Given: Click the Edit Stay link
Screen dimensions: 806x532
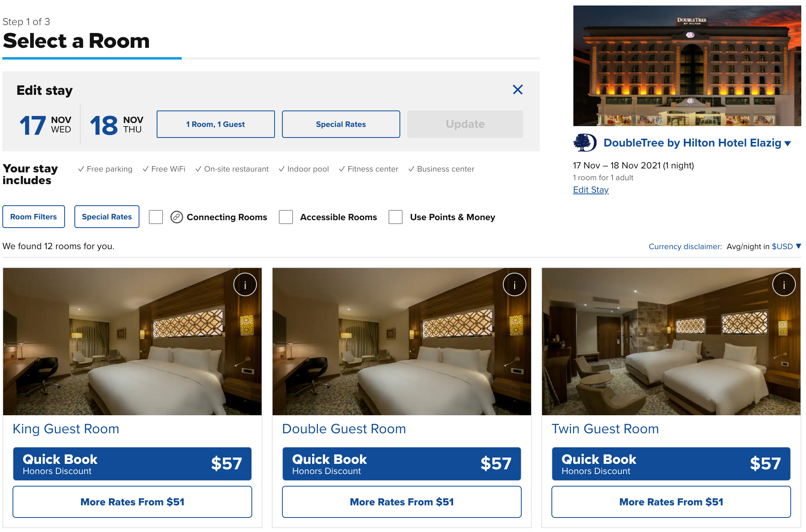Looking at the screenshot, I should click(591, 190).
